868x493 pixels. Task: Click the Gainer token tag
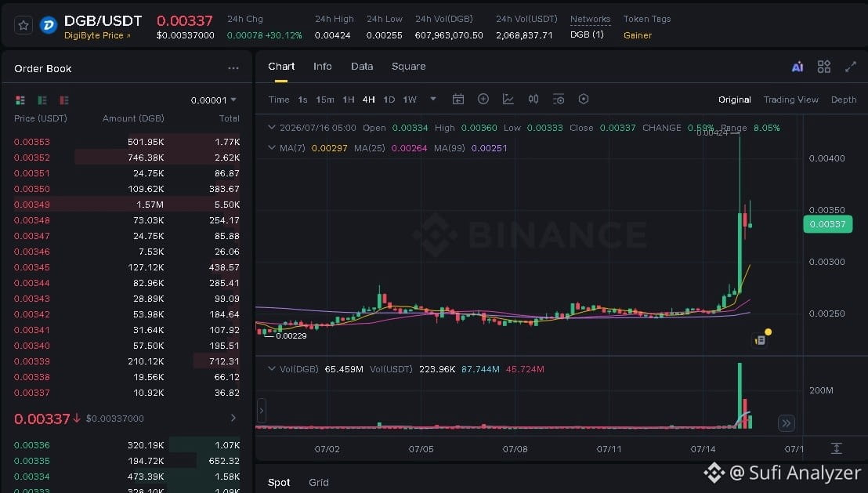coord(638,35)
